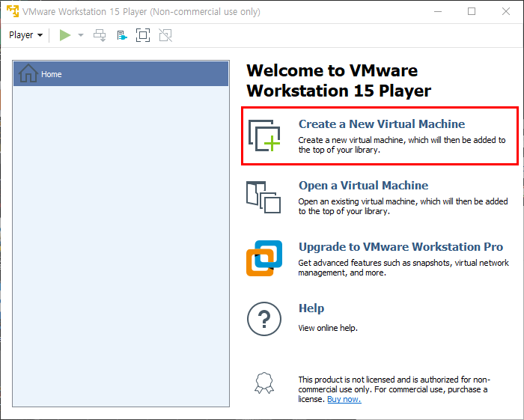This screenshot has width=524, height=420.
Task: Click the question mark help icon
Action: 264,319
